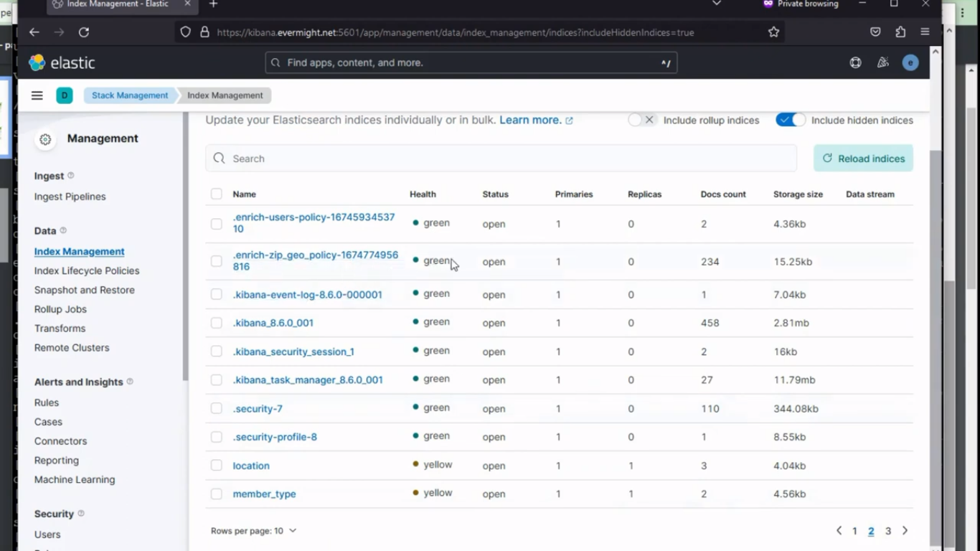The height and width of the screenshot is (551, 980).
Task: Open browser extensions puzzle icon
Action: 900,32
